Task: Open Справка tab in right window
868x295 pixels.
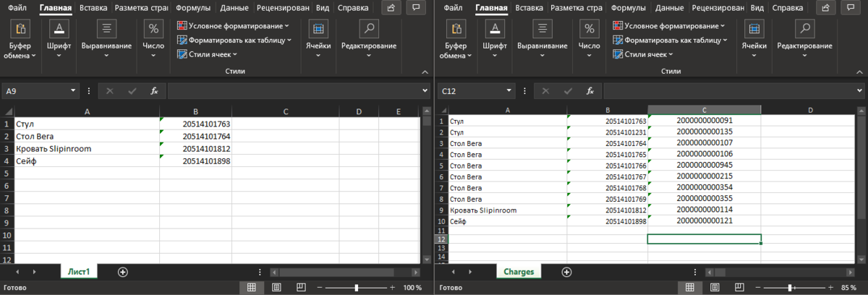Action: coord(787,9)
